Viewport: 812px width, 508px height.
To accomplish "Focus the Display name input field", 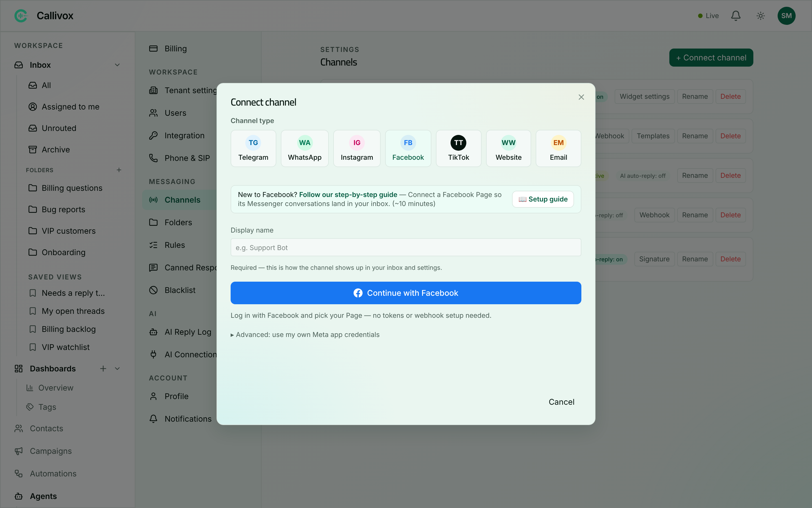I will 406,247.
